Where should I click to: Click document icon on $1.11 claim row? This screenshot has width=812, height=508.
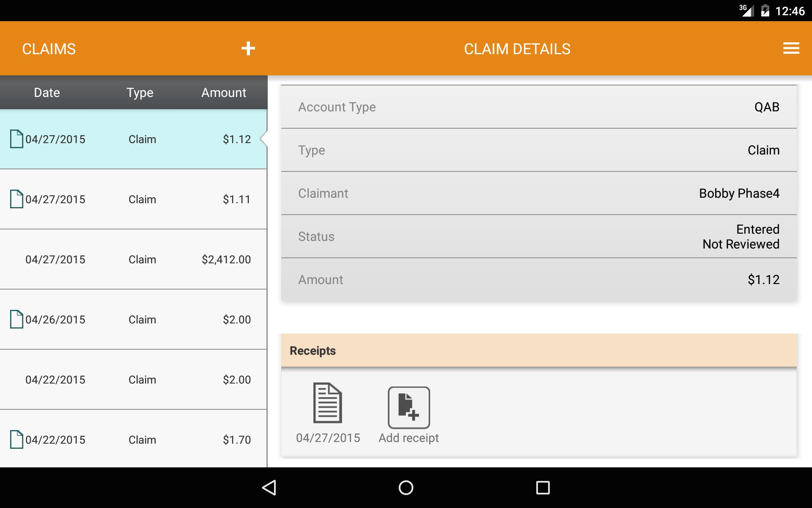(x=16, y=199)
